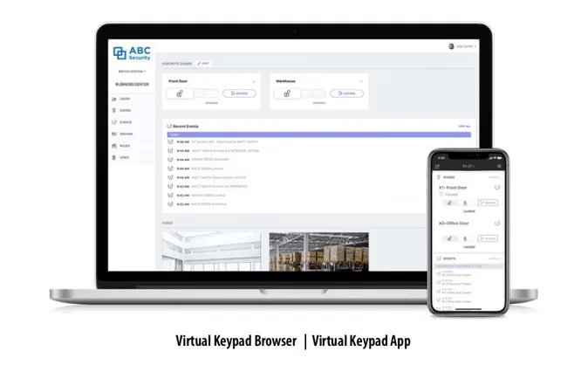Viewport: 588px width, 365px height.
Task: Click the Front Door lock side of toggle
Action: [206, 93]
